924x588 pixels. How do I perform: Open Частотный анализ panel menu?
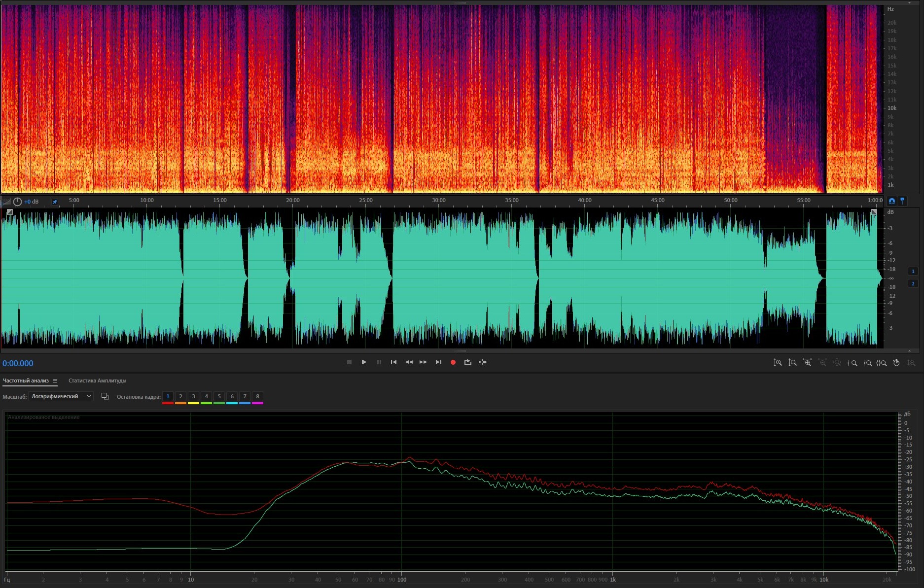pos(55,380)
